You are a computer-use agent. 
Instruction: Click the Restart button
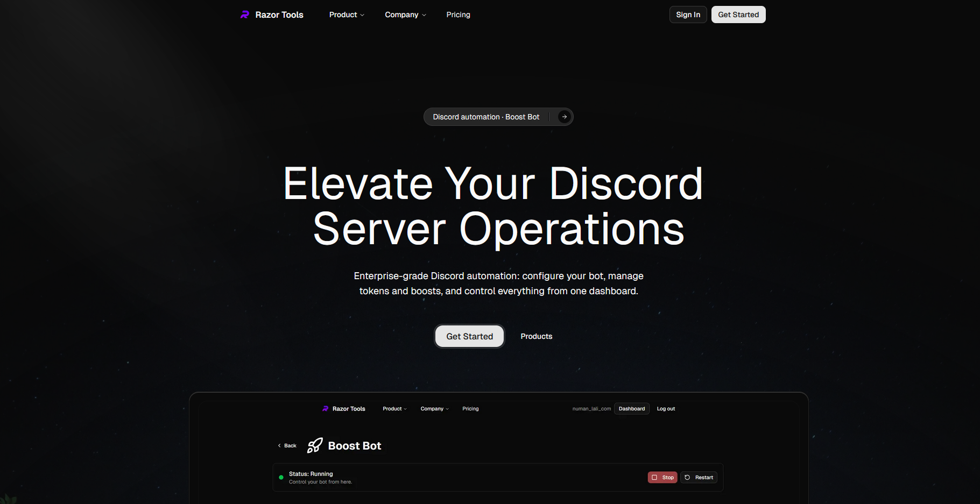coord(699,477)
